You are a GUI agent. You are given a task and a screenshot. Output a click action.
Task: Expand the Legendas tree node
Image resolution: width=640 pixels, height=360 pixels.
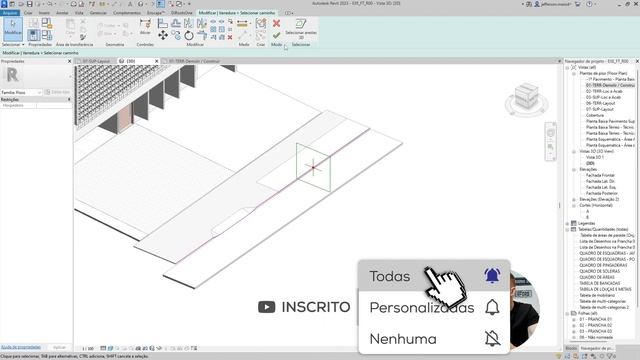tap(567, 223)
